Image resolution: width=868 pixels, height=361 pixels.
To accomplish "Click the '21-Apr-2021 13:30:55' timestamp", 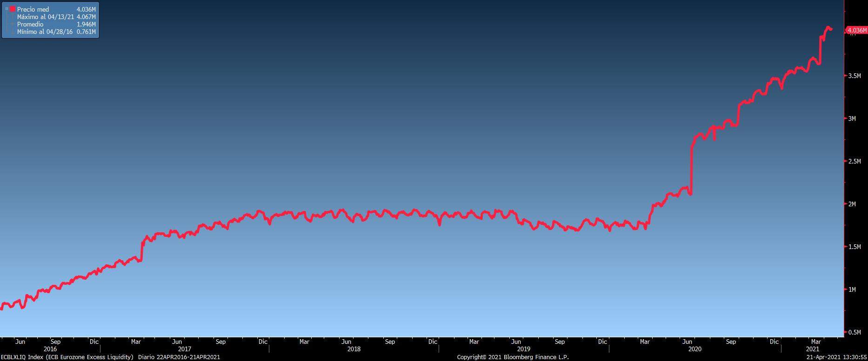I will (836, 357).
